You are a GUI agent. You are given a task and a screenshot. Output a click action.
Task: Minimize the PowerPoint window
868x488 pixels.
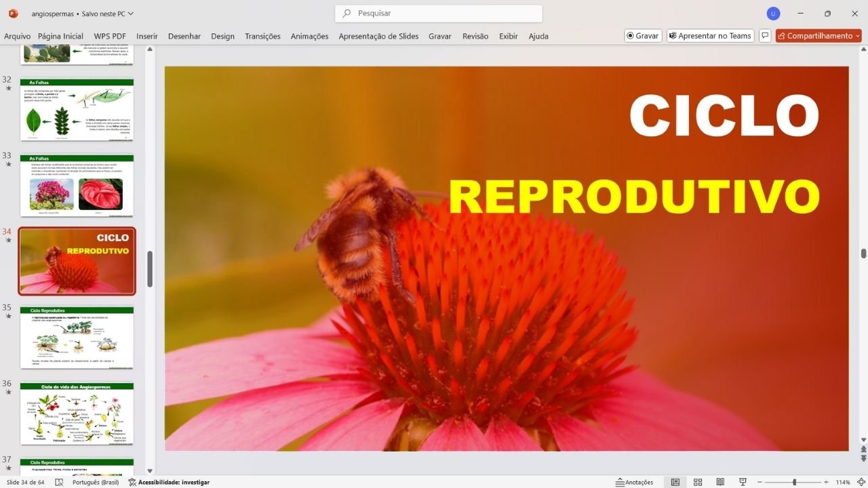click(802, 14)
